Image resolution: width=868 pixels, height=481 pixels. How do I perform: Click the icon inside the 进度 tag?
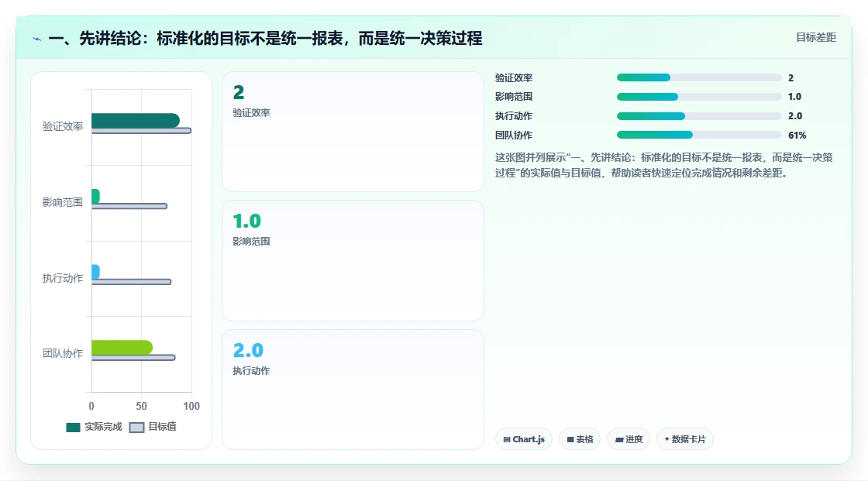[x=619, y=439]
